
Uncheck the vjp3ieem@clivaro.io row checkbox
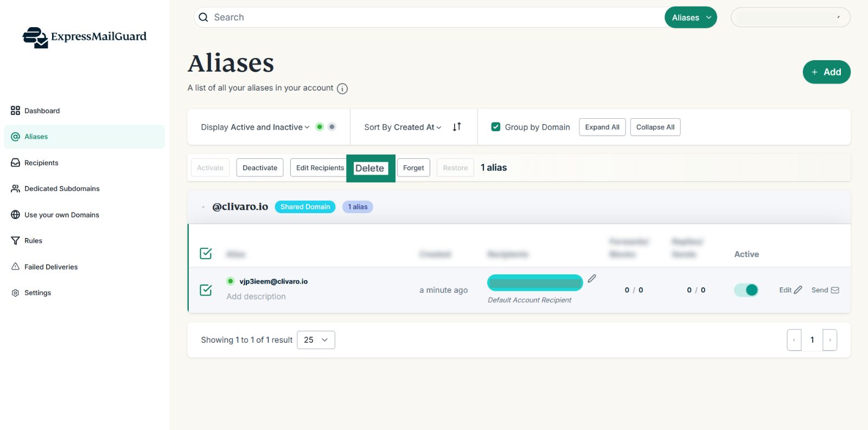(206, 290)
